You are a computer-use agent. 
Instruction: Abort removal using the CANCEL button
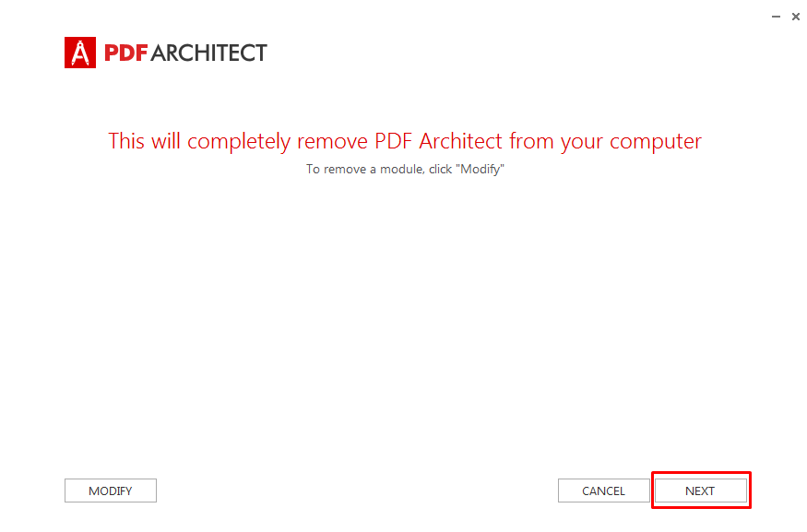coord(604,491)
